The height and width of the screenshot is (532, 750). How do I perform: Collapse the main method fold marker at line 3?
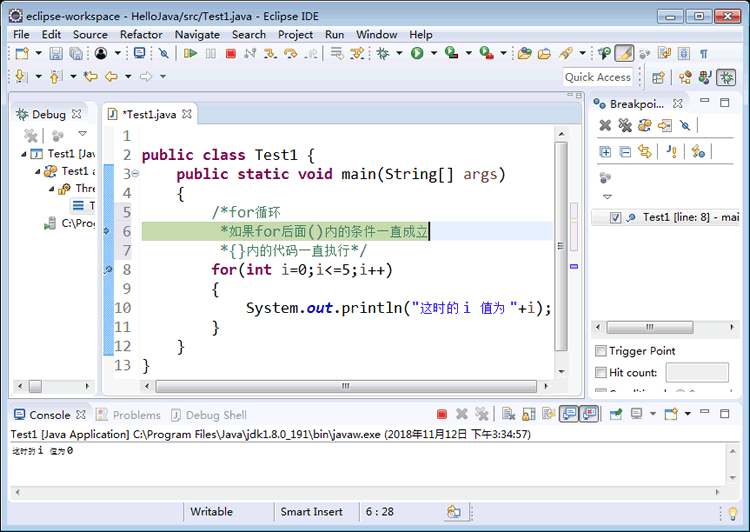tap(135, 174)
